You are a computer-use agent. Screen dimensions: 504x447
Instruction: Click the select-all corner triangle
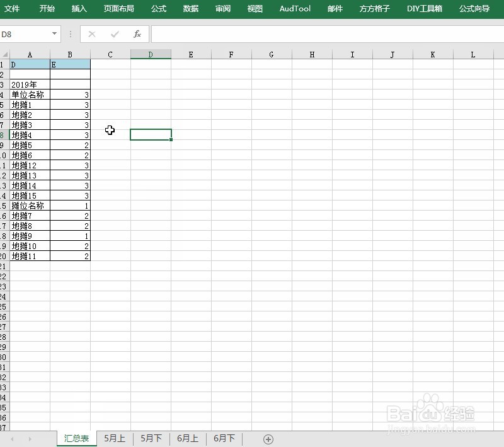[x=5, y=54]
